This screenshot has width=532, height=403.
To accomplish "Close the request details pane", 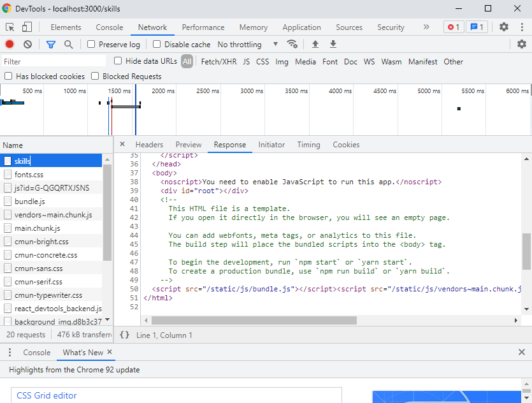I will 122,144.
